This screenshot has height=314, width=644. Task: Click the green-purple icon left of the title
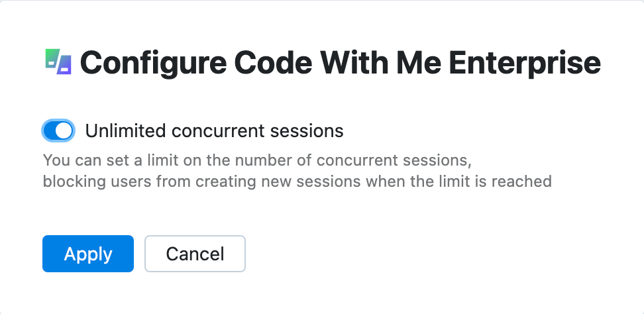(x=57, y=62)
